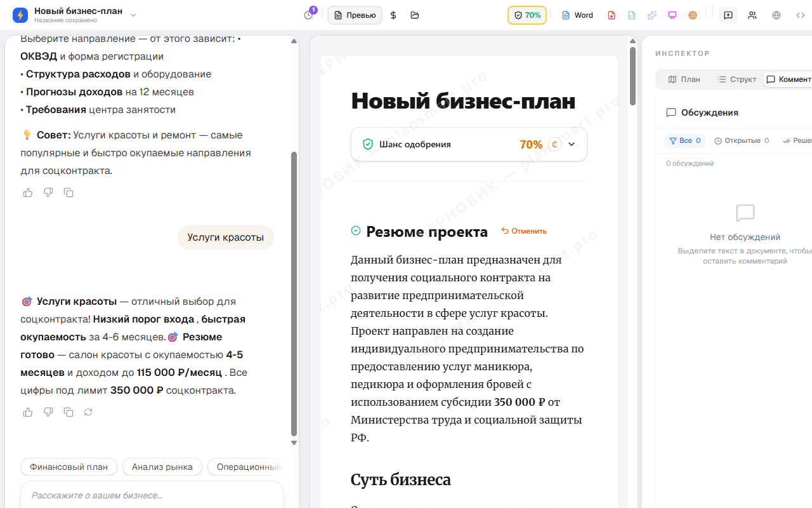The image size is (812, 508).
Task: Copy the assistant's last response
Action: pyautogui.click(x=68, y=412)
